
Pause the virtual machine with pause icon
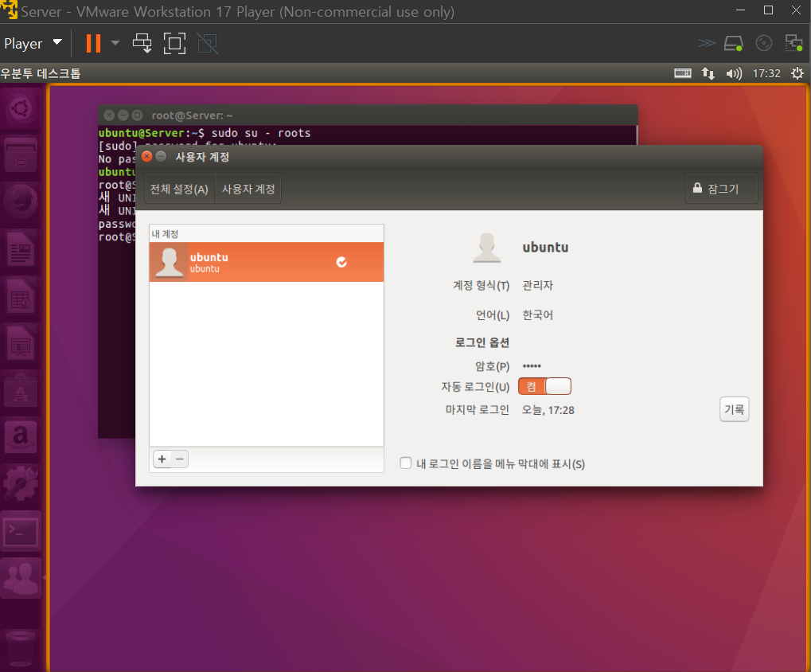93,44
